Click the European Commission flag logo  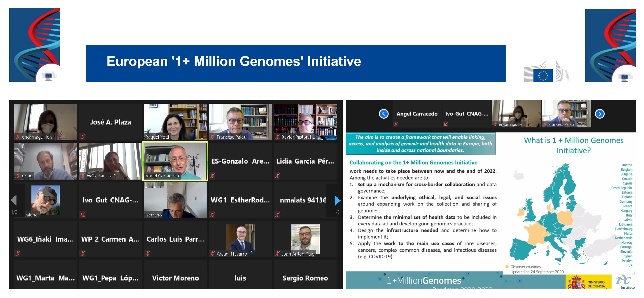tap(543, 75)
